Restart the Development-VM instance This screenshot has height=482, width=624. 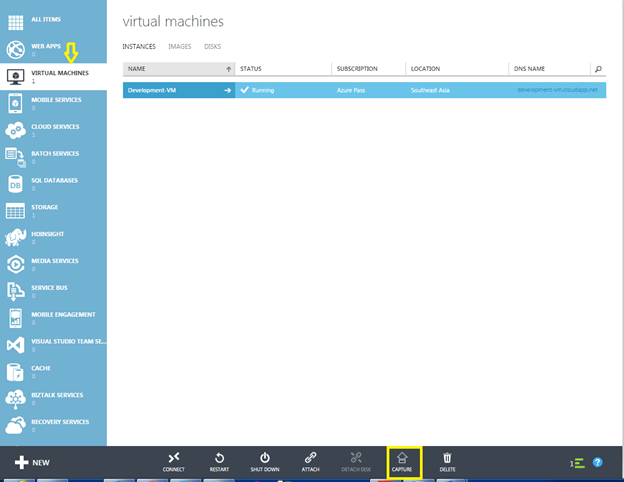click(x=219, y=462)
